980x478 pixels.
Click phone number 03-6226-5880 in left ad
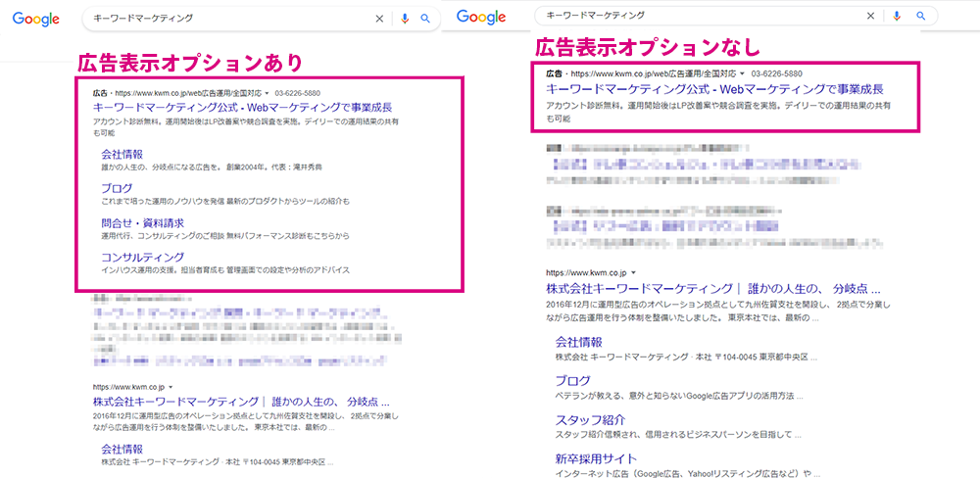point(299,92)
